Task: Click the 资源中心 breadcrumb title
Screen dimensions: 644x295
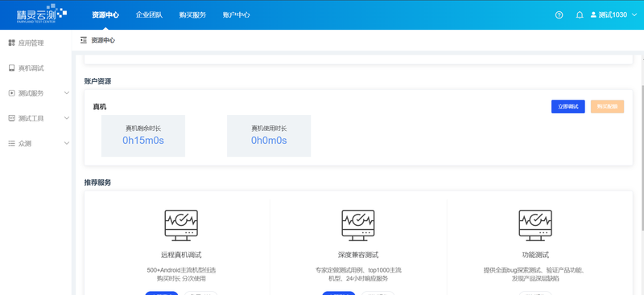Action: click(x=103, y=40)
